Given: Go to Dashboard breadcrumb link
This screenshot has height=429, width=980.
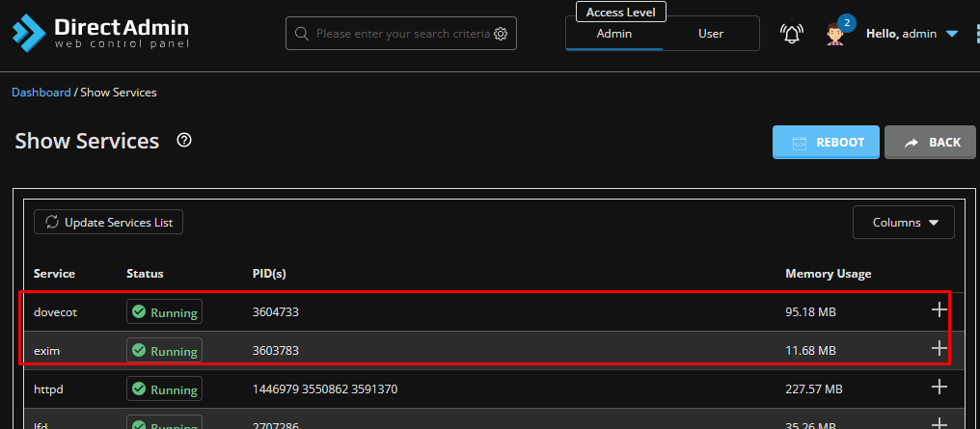Looking at the screenshot, I should point(41,93).
